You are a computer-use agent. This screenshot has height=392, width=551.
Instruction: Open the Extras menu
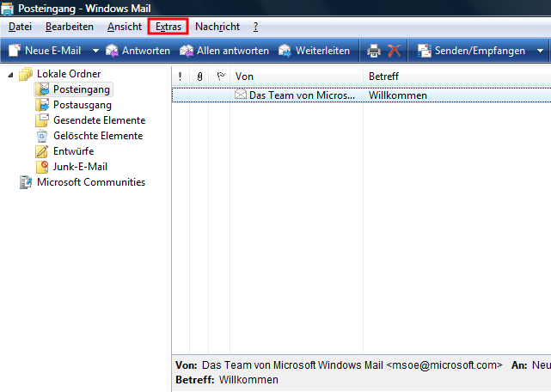tap(168, 27)
